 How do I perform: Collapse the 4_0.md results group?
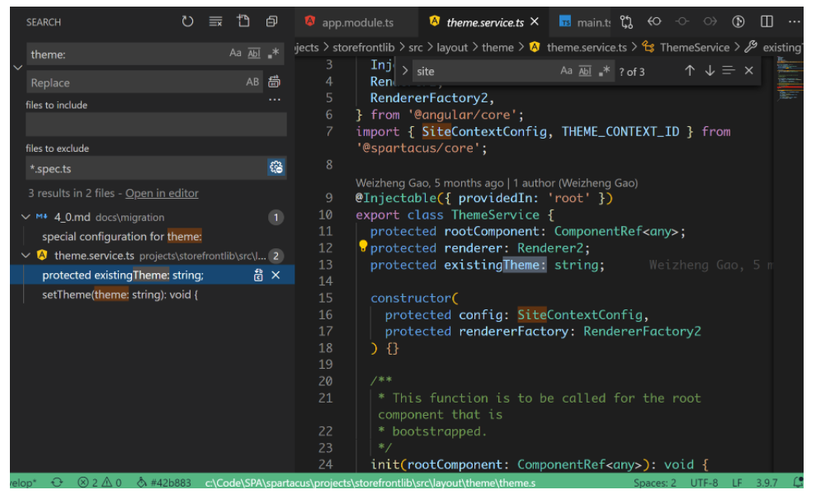[26, 218]
